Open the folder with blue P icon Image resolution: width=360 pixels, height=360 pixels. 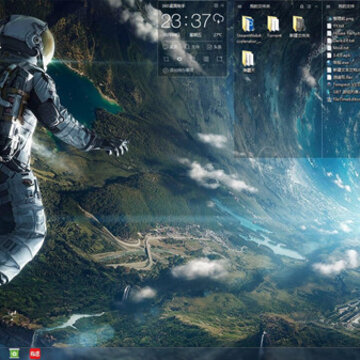(248, 24)
